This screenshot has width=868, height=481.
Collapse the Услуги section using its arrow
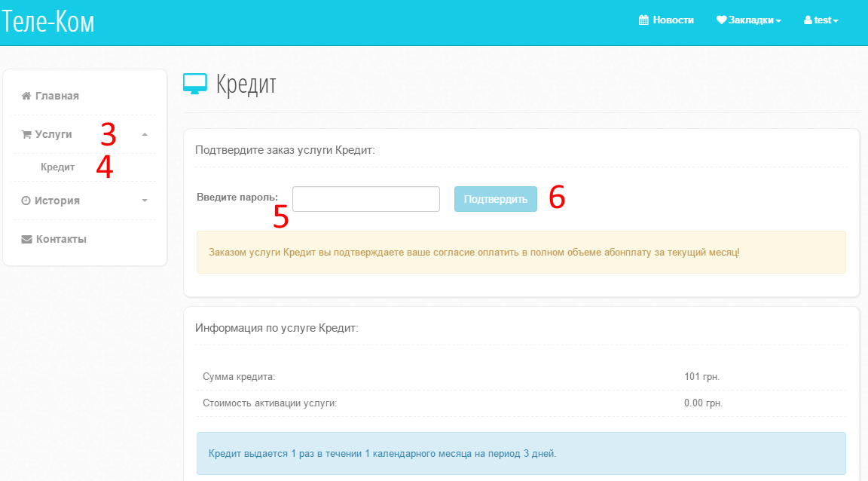tap(145, 134)
